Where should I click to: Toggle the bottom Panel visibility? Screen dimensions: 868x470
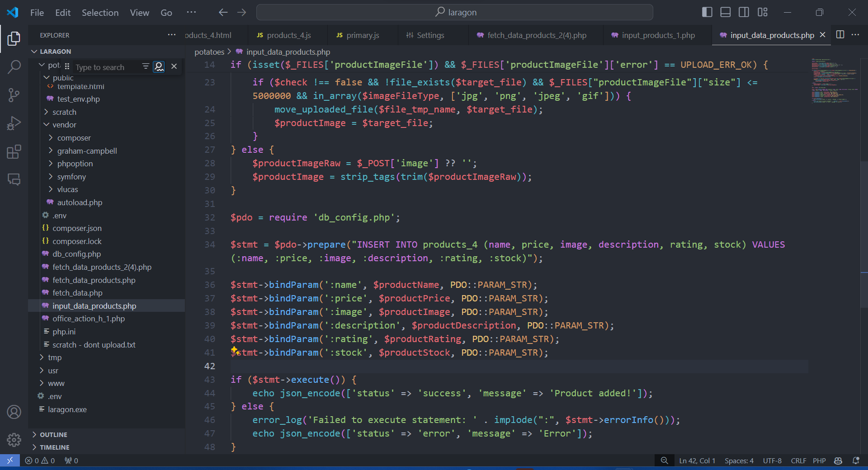726,12
